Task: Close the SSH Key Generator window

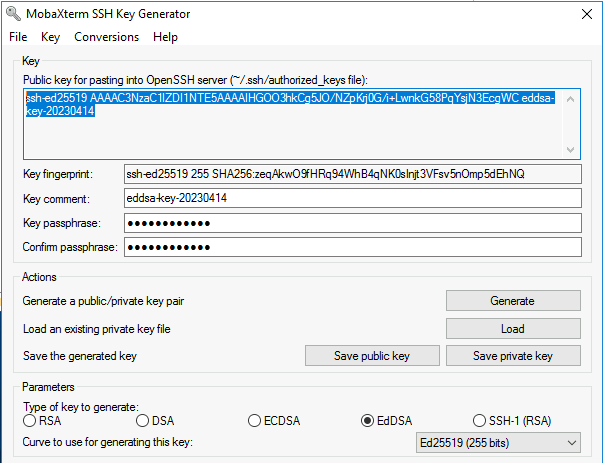Action: [587, 14]
